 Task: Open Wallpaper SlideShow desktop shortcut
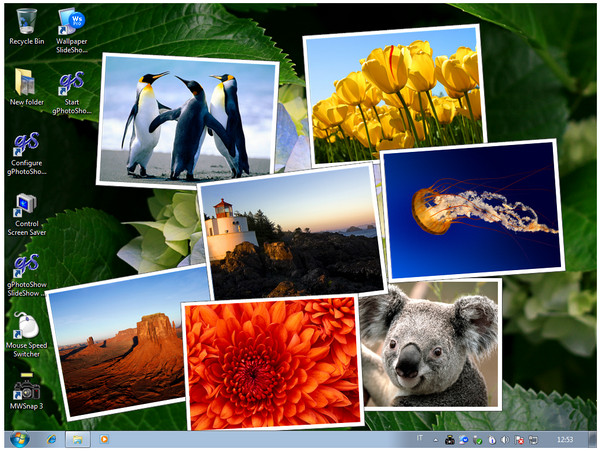71,22
